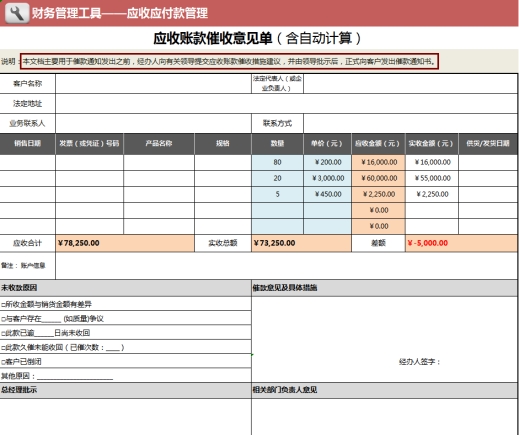Select the 单价（元） column header

[x=327, y=144]
